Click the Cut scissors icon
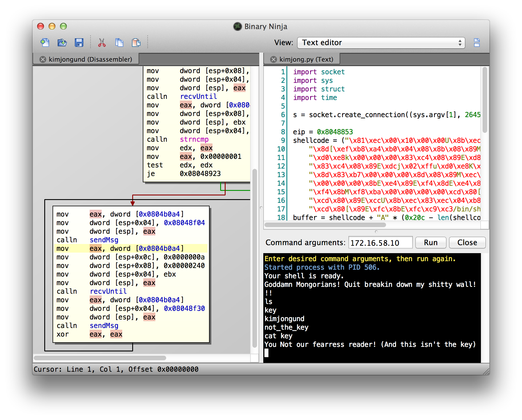This screenshot has height=420, width=522. click(x=102, y=43)
